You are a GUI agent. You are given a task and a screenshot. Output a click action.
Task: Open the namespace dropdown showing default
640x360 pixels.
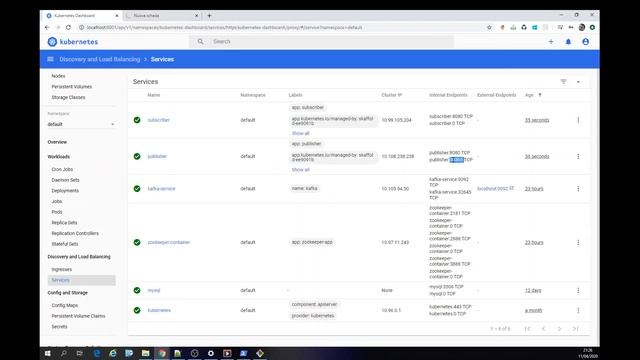(x=81, y=124)
